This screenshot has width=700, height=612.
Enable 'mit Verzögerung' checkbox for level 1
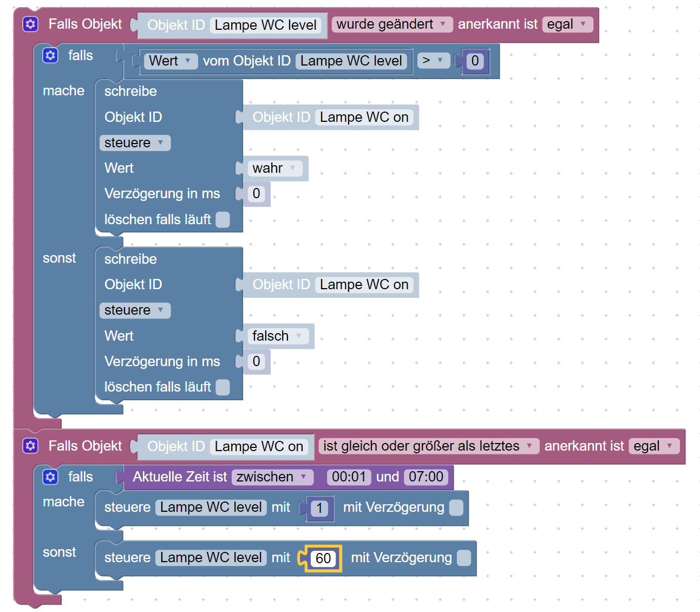(456, 507)
